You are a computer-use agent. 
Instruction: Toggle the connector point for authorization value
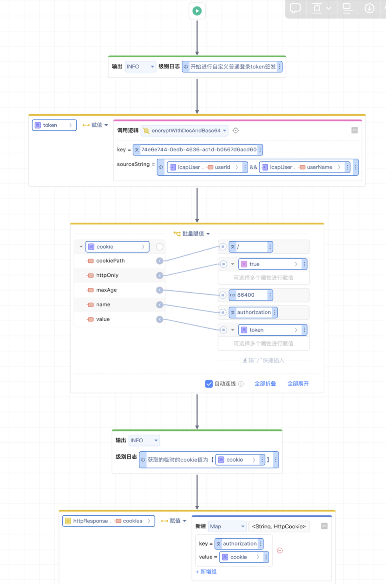(223, 312)
